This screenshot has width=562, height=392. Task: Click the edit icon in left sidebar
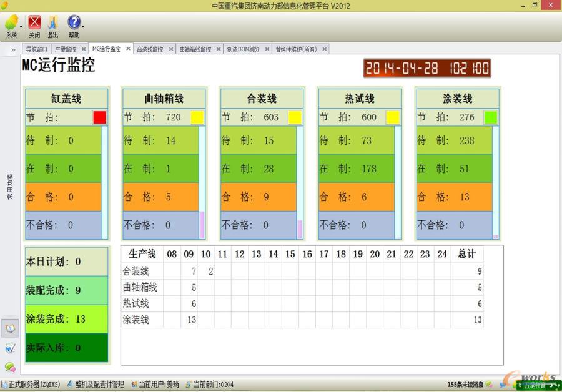coord(10,348)
